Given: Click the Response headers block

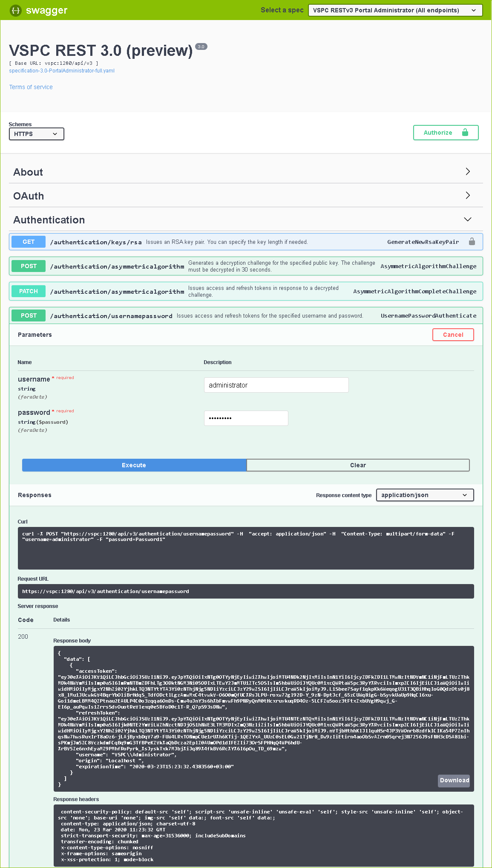Looking at the screenshot, I should 264,835.
